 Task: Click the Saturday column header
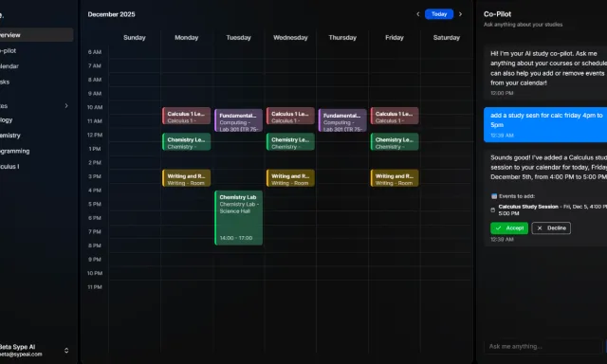pos(447,38)
